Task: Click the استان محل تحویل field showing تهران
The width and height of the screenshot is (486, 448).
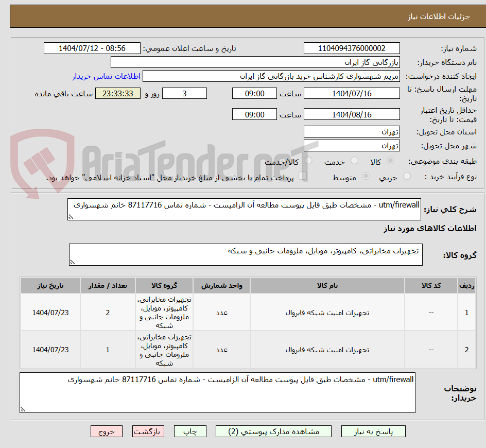Action: [x=352, y=131]
